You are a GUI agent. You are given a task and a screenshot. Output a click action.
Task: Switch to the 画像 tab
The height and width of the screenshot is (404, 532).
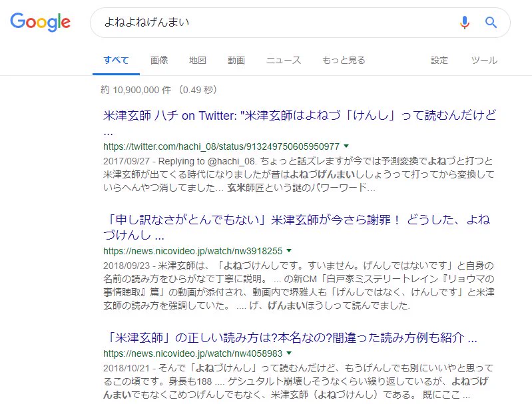[x=159, y=60]
